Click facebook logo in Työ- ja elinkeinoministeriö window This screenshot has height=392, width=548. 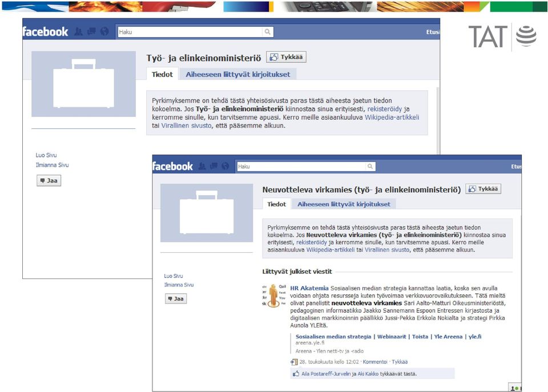point(45,32)
